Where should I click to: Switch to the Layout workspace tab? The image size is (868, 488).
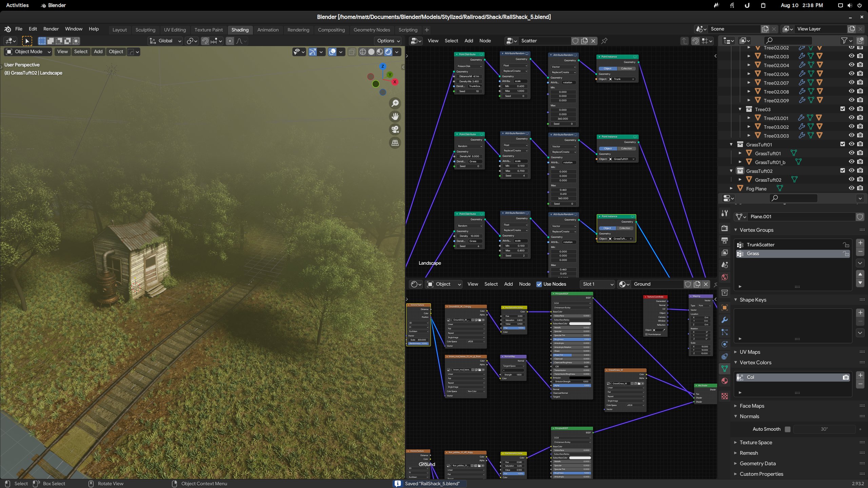coord(119,30)
